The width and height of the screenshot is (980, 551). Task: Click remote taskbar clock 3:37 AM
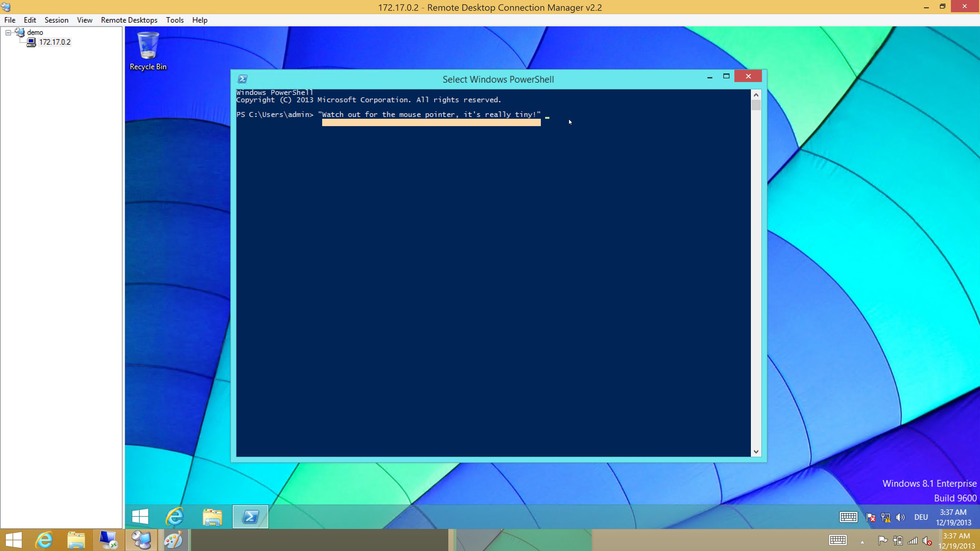[953, 518]
